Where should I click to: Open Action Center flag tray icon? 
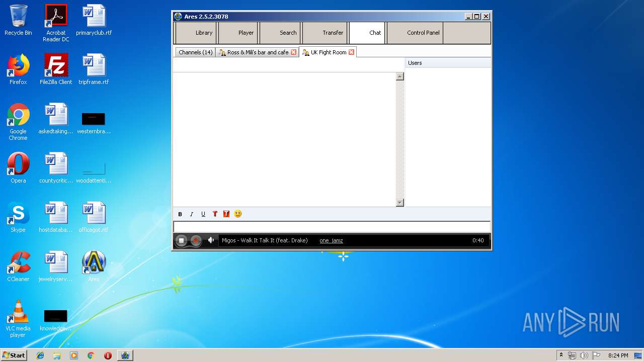coord(596,355)
